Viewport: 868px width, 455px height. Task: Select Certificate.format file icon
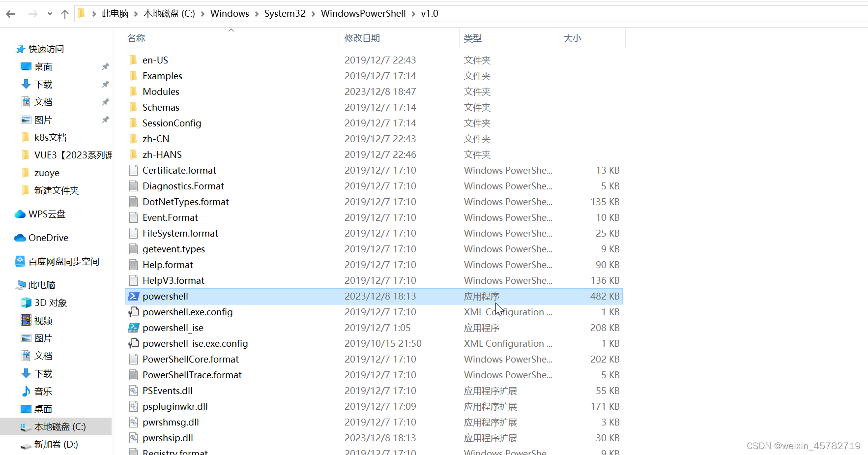[x=133, y=170]
